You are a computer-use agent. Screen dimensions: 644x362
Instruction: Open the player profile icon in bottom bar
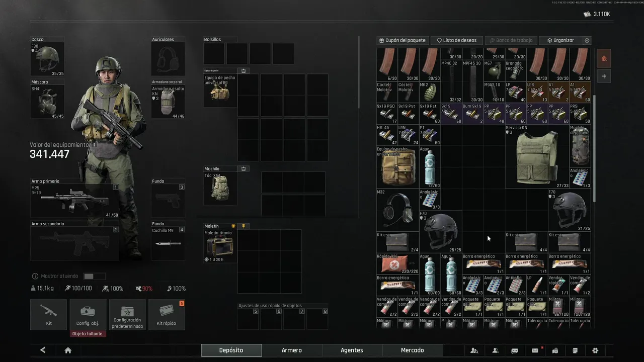tap(495, 350)
